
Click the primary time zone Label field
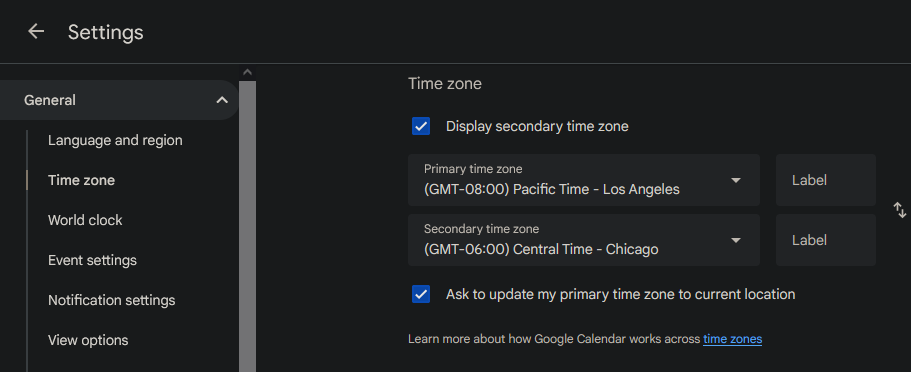point(826,180)
